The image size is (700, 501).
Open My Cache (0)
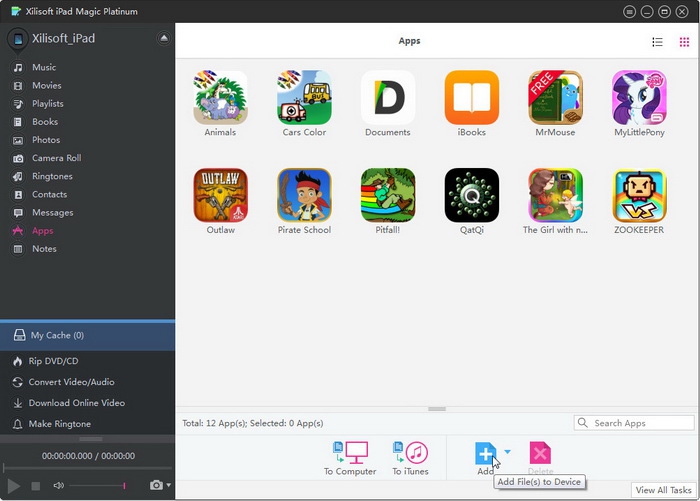click(x=88, y=335)
